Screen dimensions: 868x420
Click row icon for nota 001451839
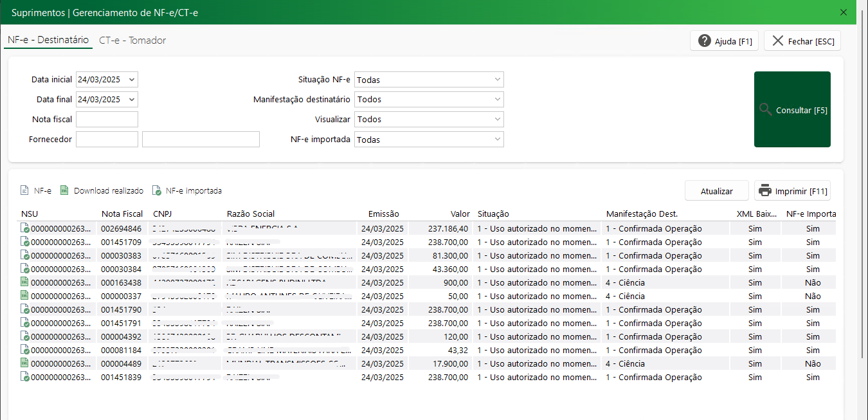[25, 377]
